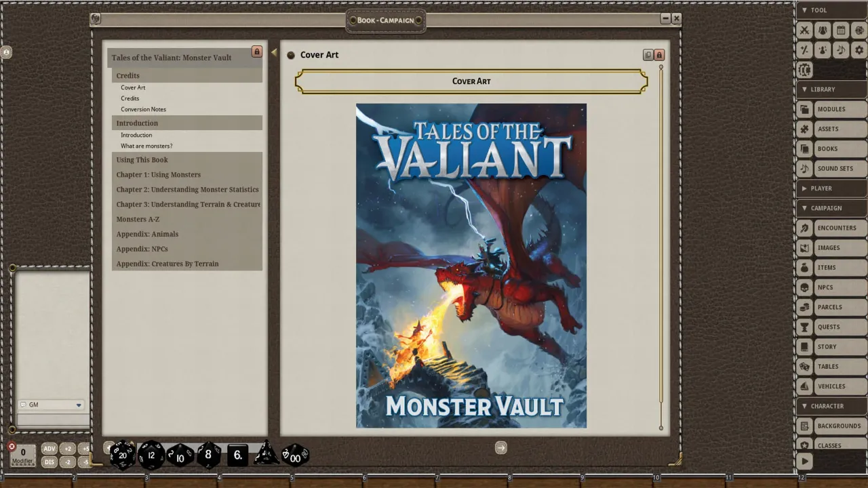The width and height of the screenshot is (868, 488).
Task: Open the Conversion Notes page
Action: point(143,109)
